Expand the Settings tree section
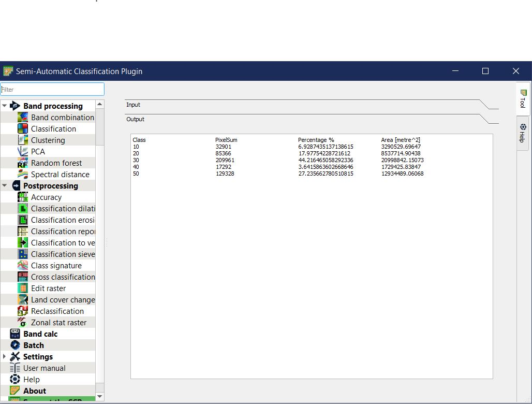The width and height of the screenshot is (532, 404). tap(5, 357)
